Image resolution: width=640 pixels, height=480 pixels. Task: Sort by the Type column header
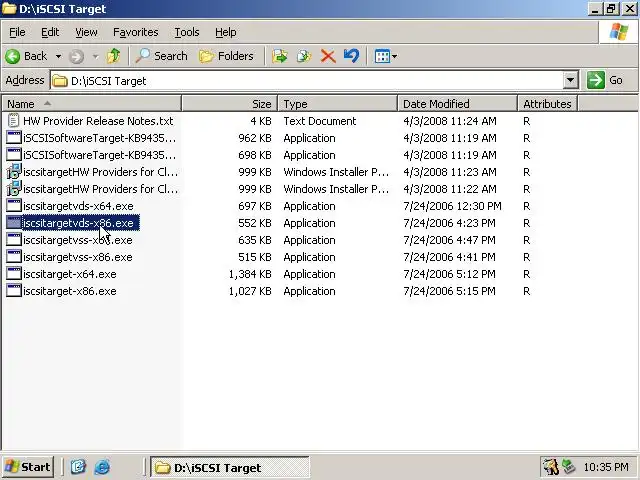[338, 104]
